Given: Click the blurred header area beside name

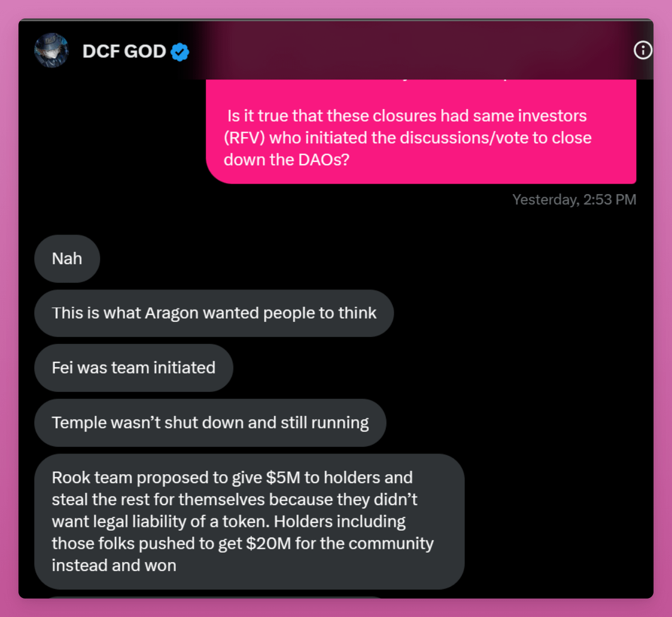Looking at the screenshot, I should [414, 50].
